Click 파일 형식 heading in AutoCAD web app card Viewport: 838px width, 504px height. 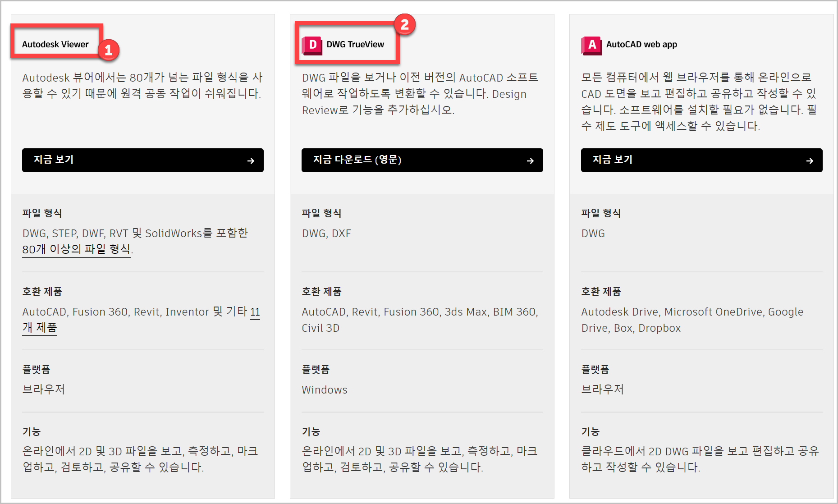pos(601,213)
